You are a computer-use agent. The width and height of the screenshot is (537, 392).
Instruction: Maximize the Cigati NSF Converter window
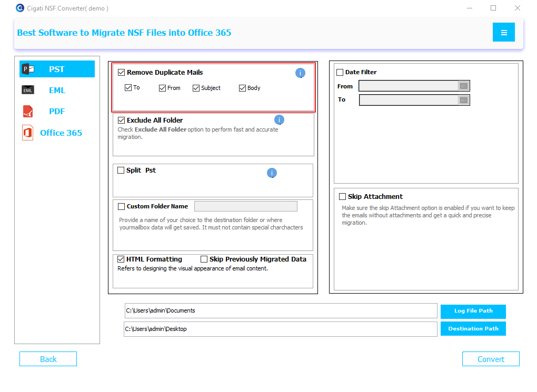493,8
